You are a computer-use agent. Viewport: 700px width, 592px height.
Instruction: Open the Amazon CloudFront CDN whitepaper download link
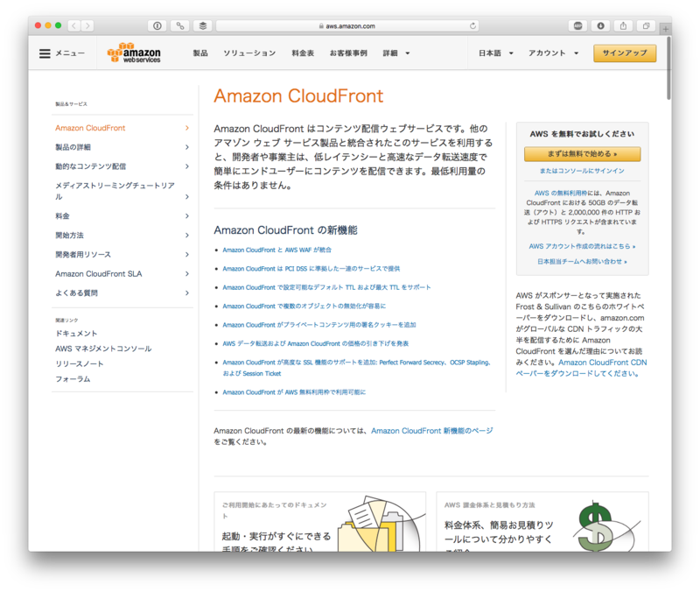582,368
